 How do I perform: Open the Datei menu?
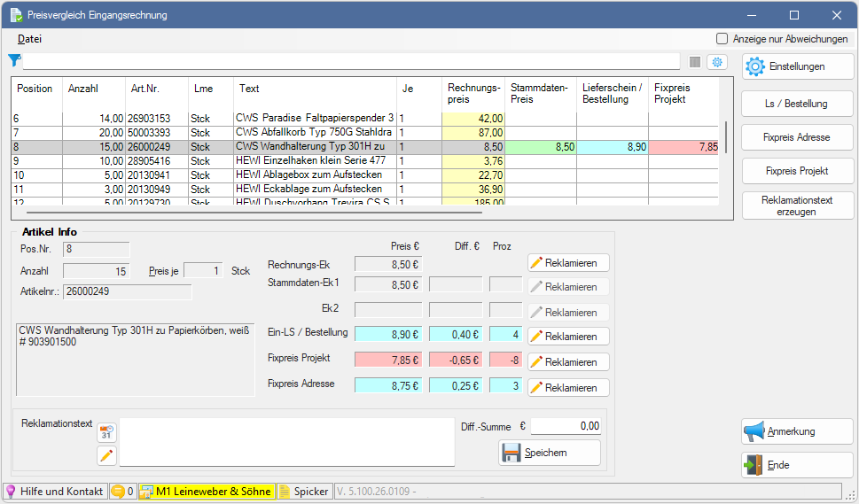tap(29, 39)
